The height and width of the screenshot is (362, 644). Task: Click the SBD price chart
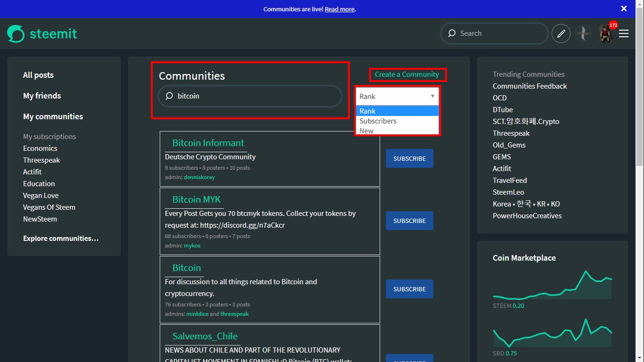[552, 332]
